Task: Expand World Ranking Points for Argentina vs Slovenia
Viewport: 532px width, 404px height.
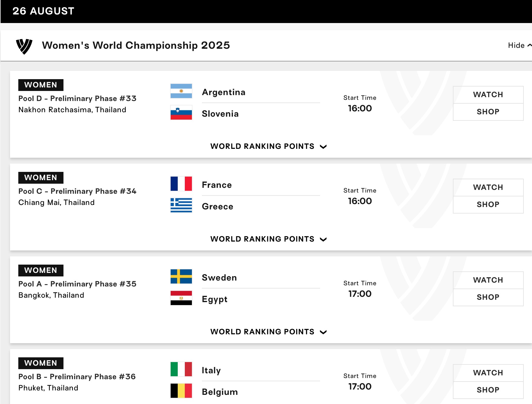Action: point(268,146)
